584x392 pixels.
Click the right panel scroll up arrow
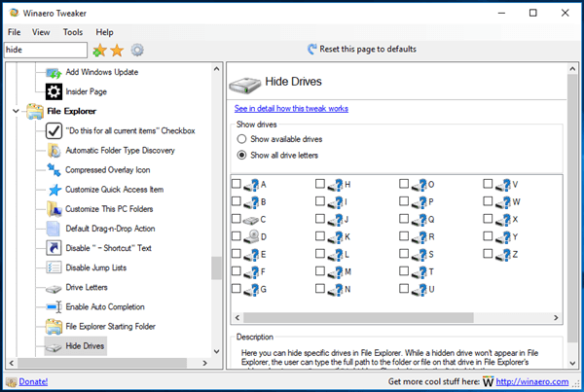572,69
